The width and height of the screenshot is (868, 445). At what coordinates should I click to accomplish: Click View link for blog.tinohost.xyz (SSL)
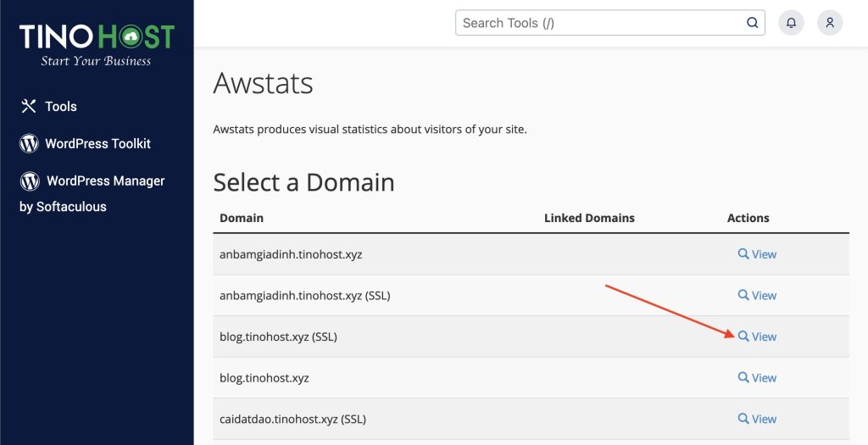[x=757, y=337]
